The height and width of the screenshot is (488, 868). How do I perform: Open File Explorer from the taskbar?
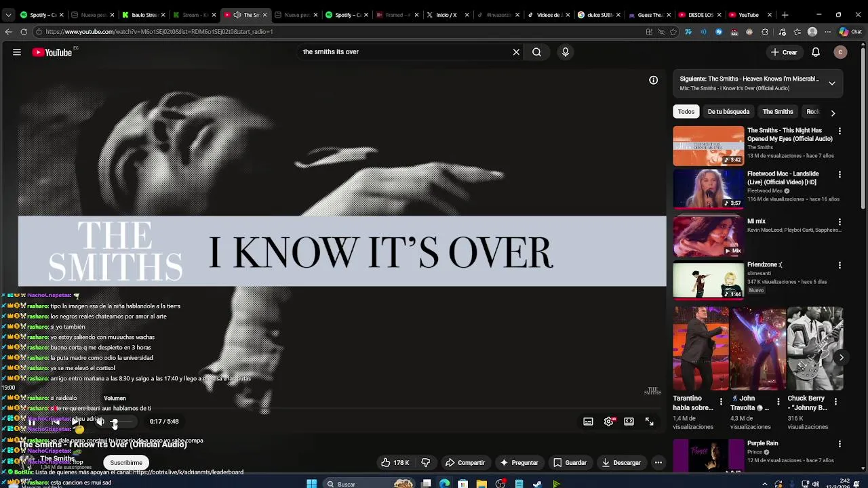[x=481, y=484]
